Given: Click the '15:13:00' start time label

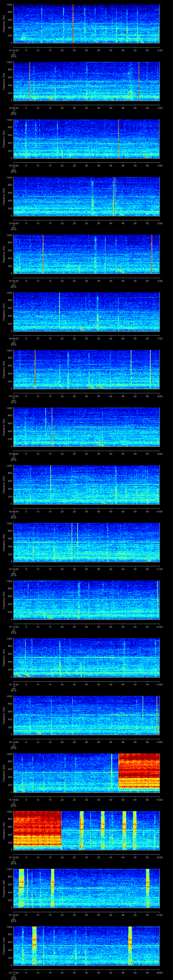Looking at the screenshot, I should coord(13,742).
